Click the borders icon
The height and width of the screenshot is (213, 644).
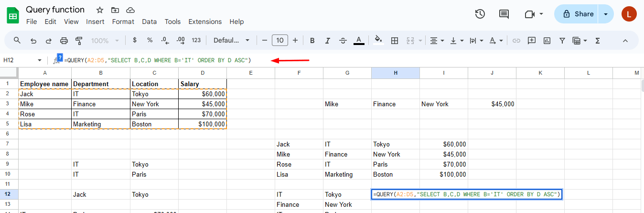395,41
